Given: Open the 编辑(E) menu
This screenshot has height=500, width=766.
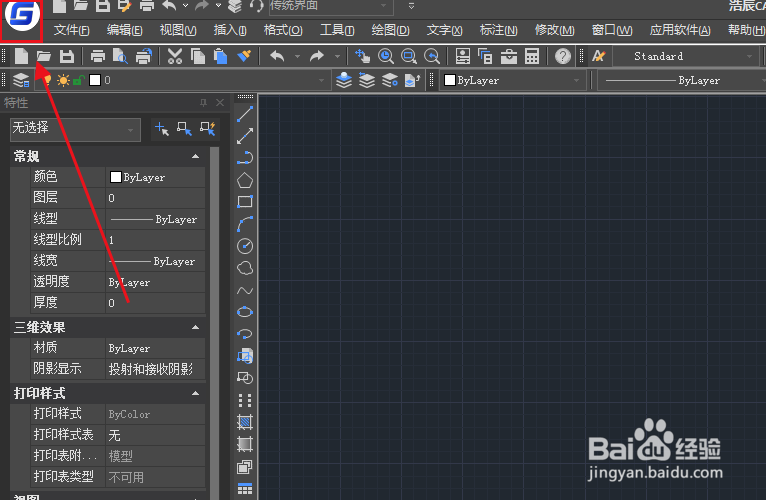Looking at the screenshot, I should coord(125,30).
